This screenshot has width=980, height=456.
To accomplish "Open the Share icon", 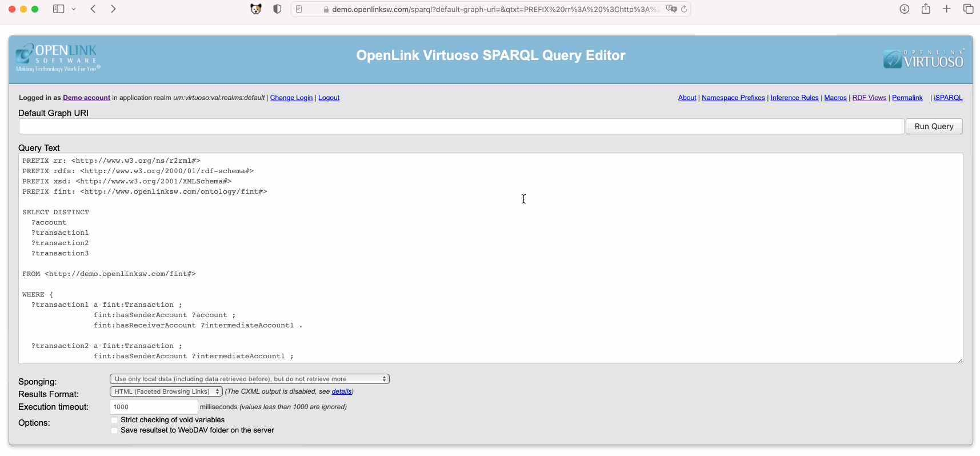I will pos(926,9).
